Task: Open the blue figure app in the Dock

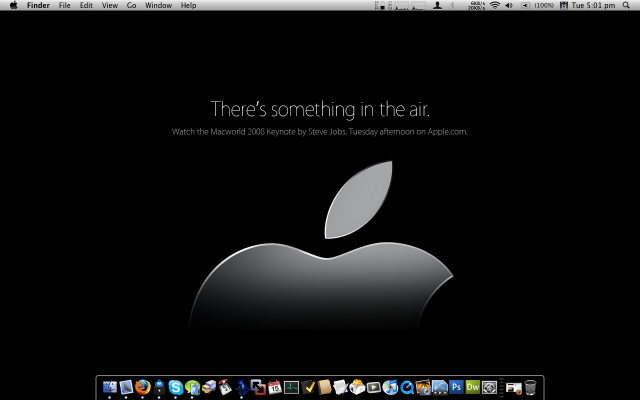Action: click(242, 387)
